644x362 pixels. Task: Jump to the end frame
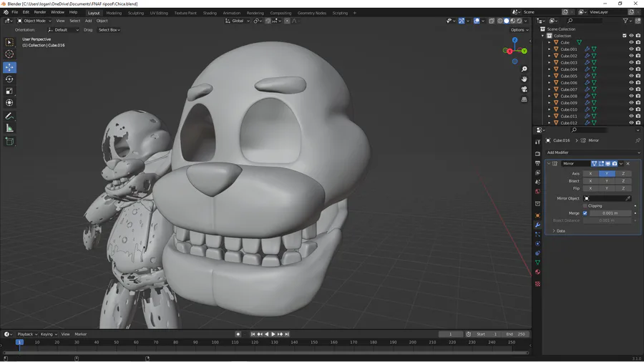tap(287, 334)
